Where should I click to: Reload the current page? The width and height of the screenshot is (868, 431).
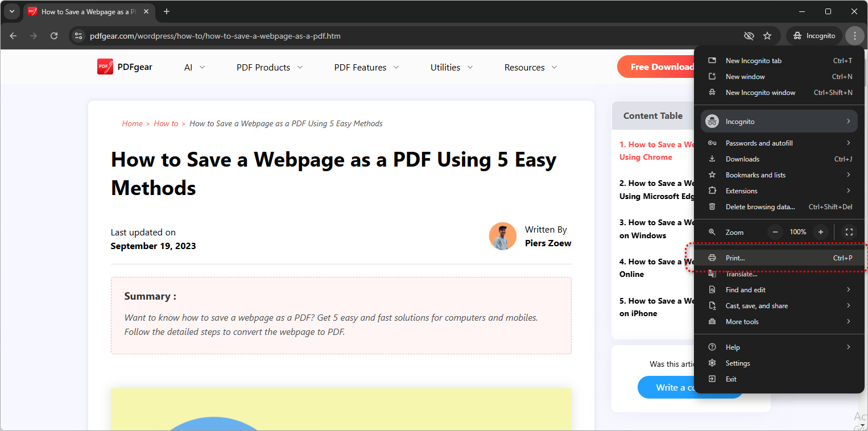(x=54, y=36)
